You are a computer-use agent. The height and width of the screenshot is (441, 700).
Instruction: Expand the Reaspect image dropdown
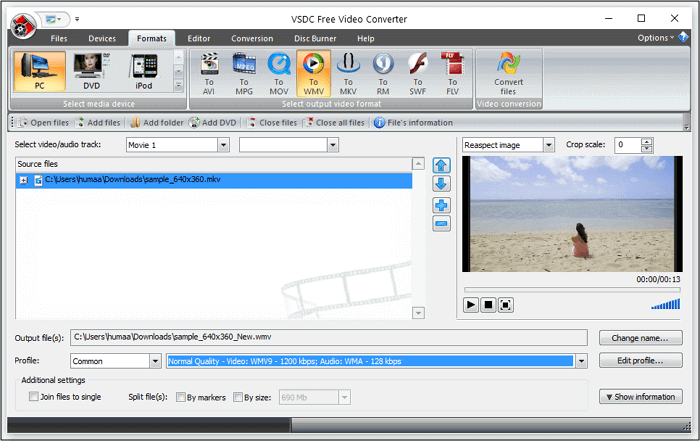548,145
